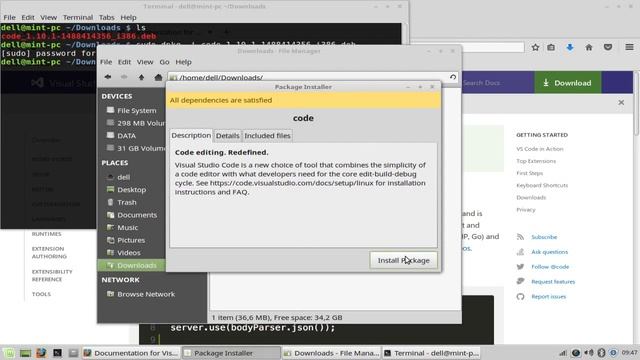
Task: Click the Ask questions link
Action: [549, 252]
